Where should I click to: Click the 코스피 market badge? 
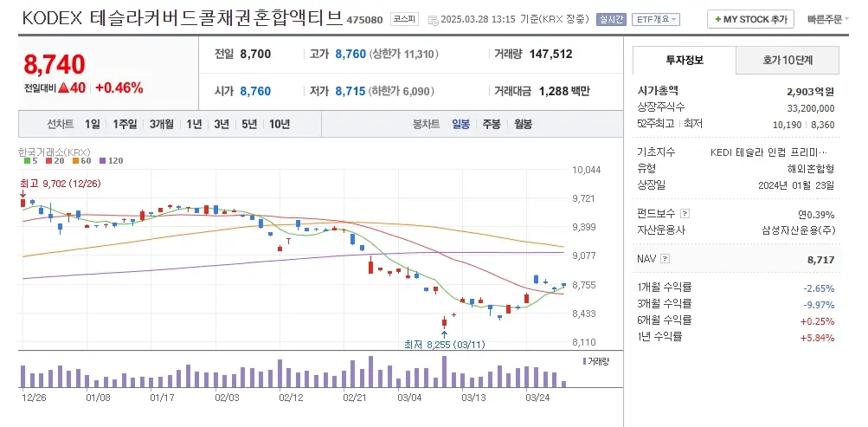[x=402, y=19]
